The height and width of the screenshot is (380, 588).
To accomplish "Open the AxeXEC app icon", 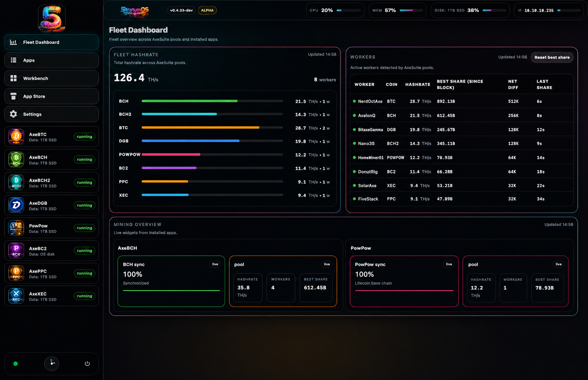I will tap(16, 296).
